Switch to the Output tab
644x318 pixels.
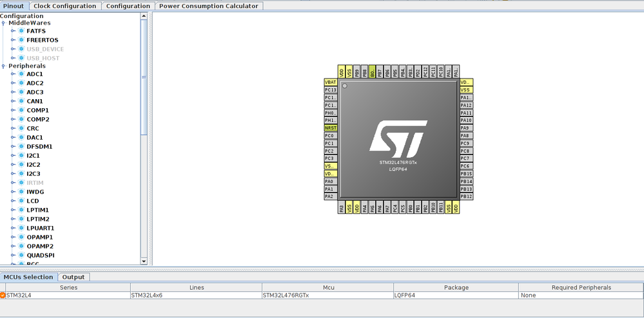73,277
